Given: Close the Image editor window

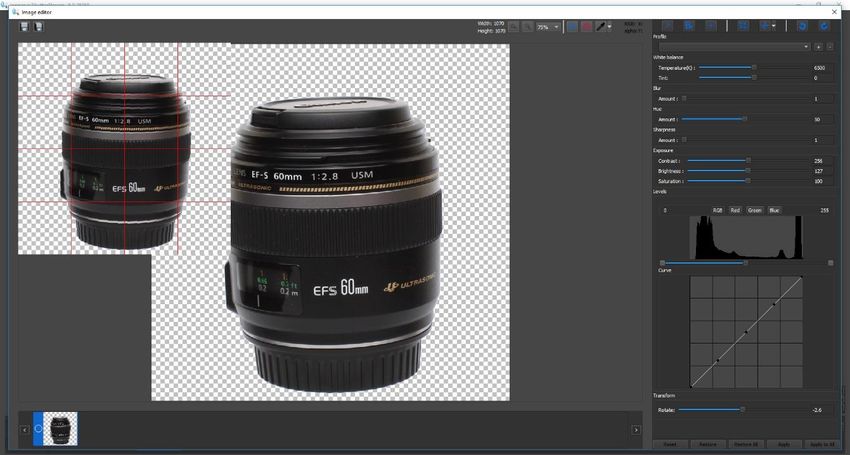Looking at the screenshot, I should point(835,11).
